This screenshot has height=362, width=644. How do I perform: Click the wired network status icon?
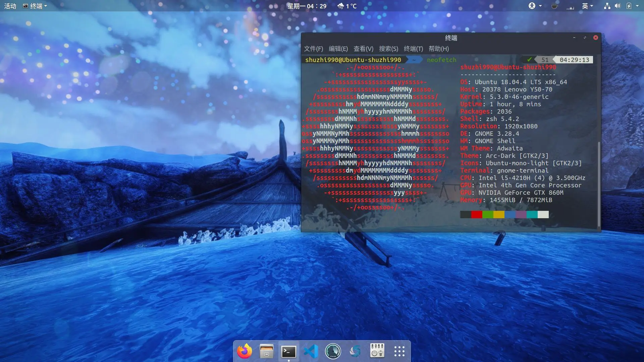point(607,6)
